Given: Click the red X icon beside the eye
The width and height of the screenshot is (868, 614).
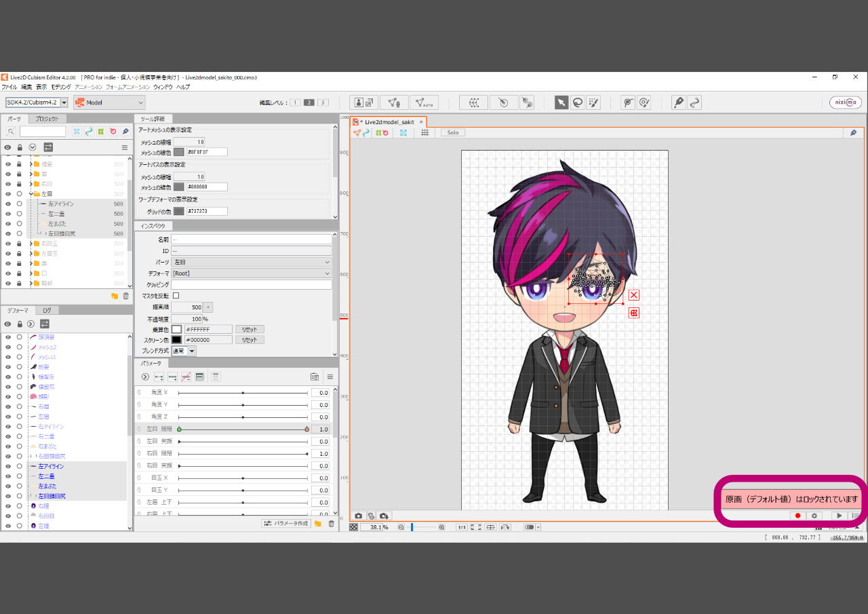Looking at the screenshot, I should (634, 294).
